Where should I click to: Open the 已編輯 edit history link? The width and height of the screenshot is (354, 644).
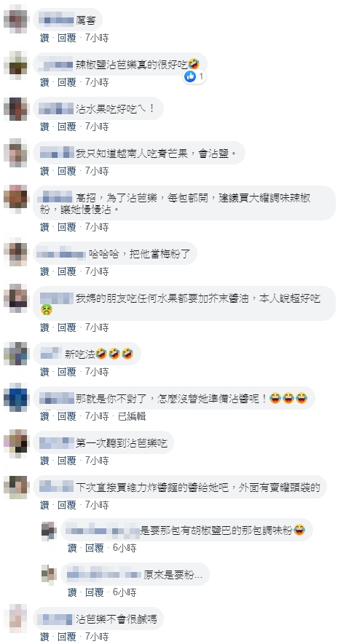click(132, 416)
